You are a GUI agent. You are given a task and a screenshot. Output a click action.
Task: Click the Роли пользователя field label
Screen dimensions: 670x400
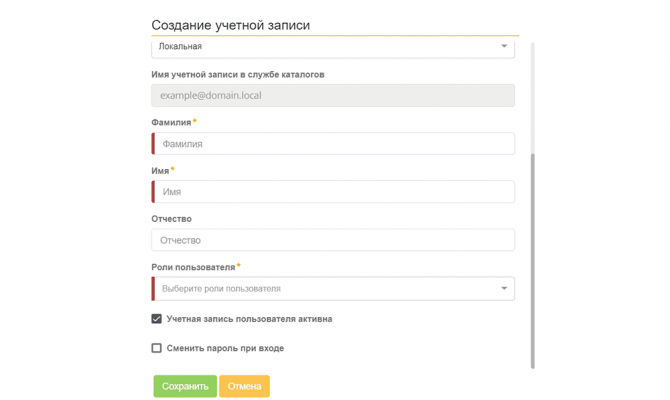(x=193, y=267)
